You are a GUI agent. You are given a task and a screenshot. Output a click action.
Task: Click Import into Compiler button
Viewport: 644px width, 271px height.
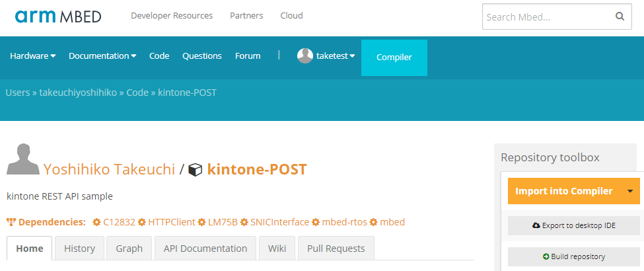[564, 191]
